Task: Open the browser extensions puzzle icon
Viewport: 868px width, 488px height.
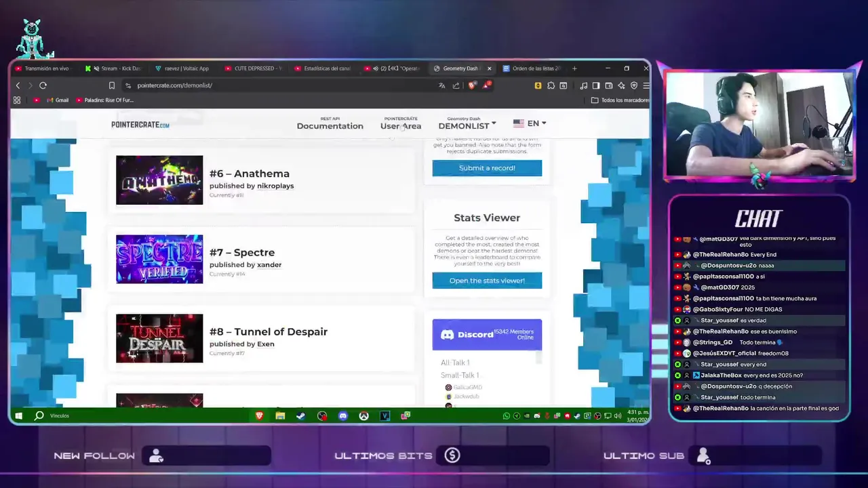Action: pos(551,85)
